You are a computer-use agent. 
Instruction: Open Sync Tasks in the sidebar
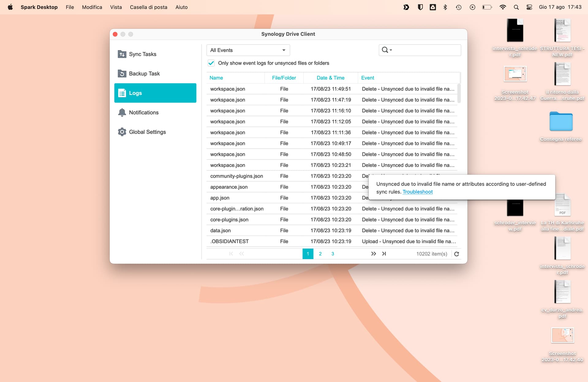point(155,54)
